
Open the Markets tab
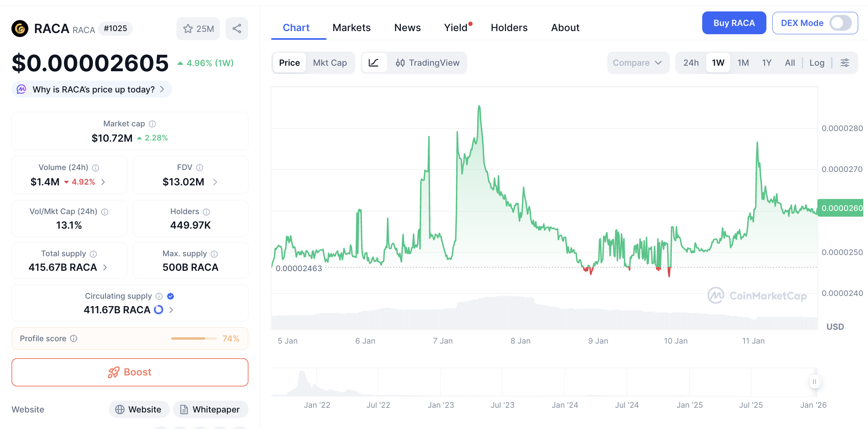(351, 28)
